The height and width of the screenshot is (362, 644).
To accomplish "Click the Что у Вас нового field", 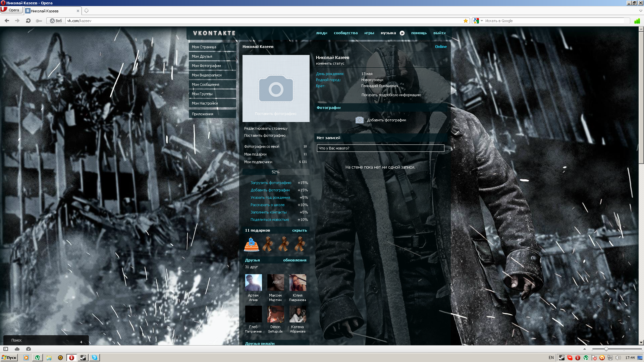I will (380, 148).
